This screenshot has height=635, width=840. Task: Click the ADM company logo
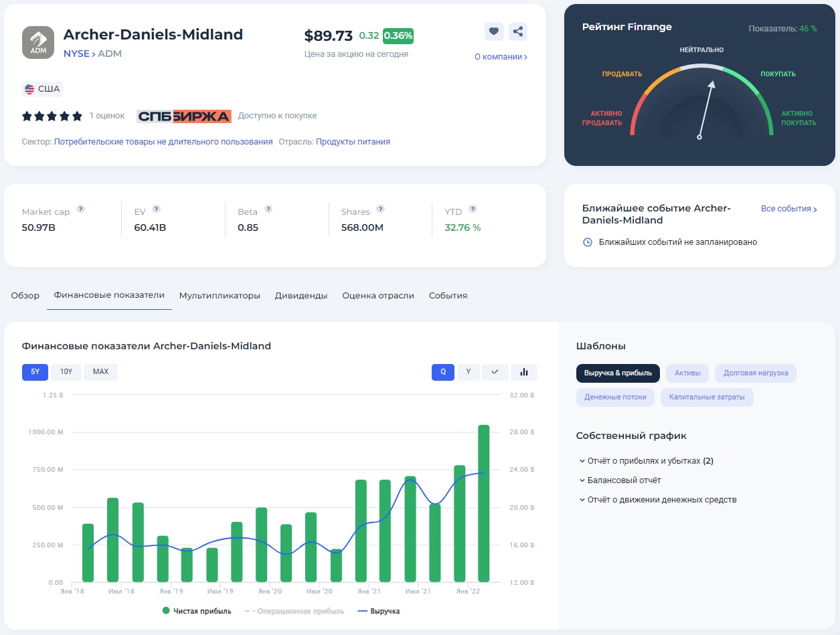coord(38,42)
